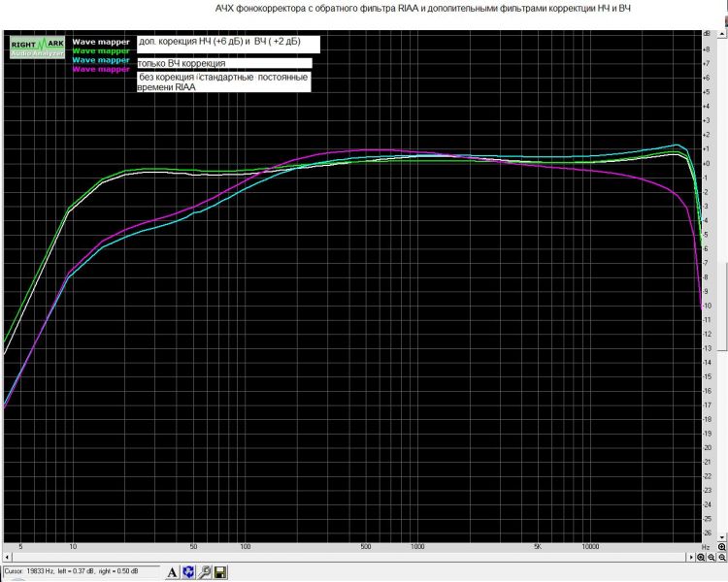The image size is (728, 582).
Task: Click the blue swap arrows icon
Action: 188,572
